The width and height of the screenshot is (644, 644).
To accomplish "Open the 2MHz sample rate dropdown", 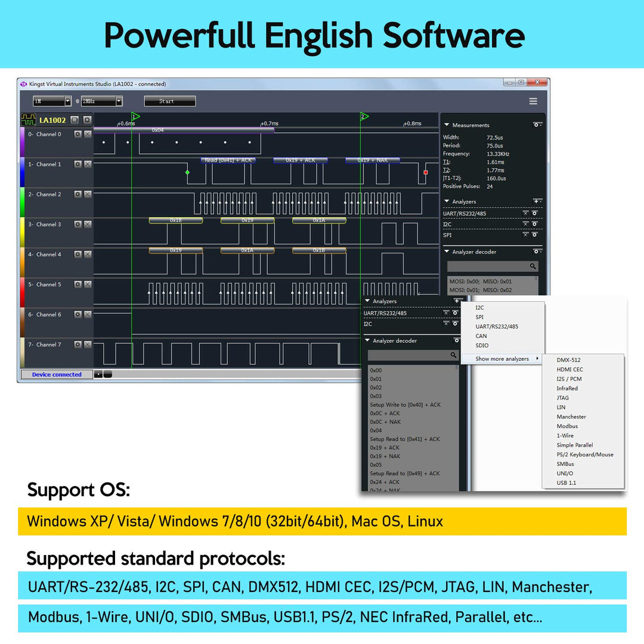I will pyautogui.click(x=118, y=101).
